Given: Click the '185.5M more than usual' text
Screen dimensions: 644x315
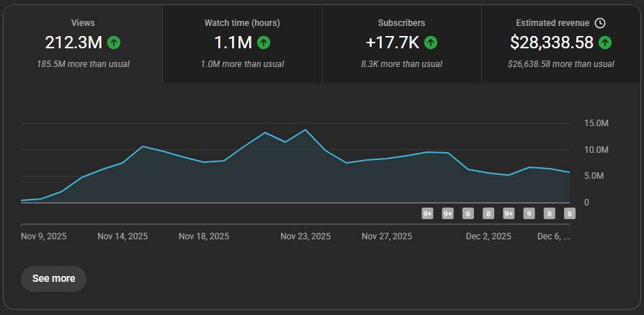Looking at the screenshot, I should 83,64.
